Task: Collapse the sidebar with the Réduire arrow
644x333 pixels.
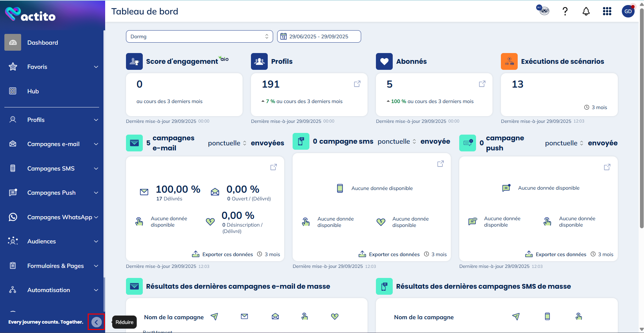Action: coord(96,322)
